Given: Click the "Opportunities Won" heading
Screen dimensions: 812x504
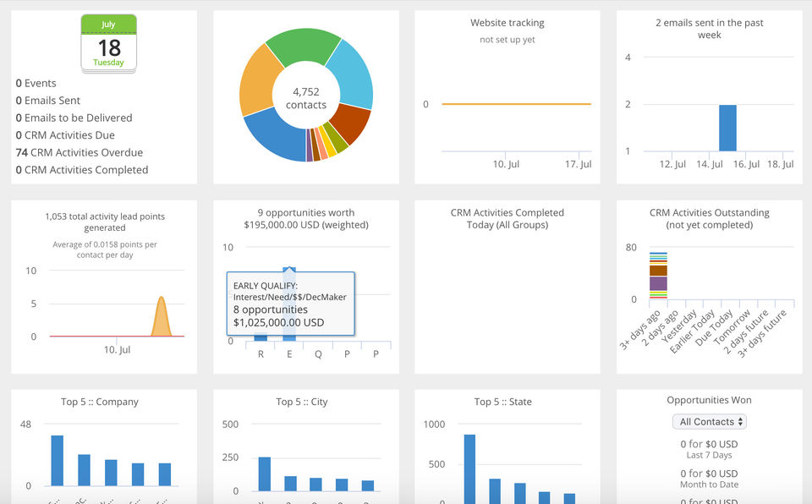Looking at the screenshot, I should click(710, 400).
